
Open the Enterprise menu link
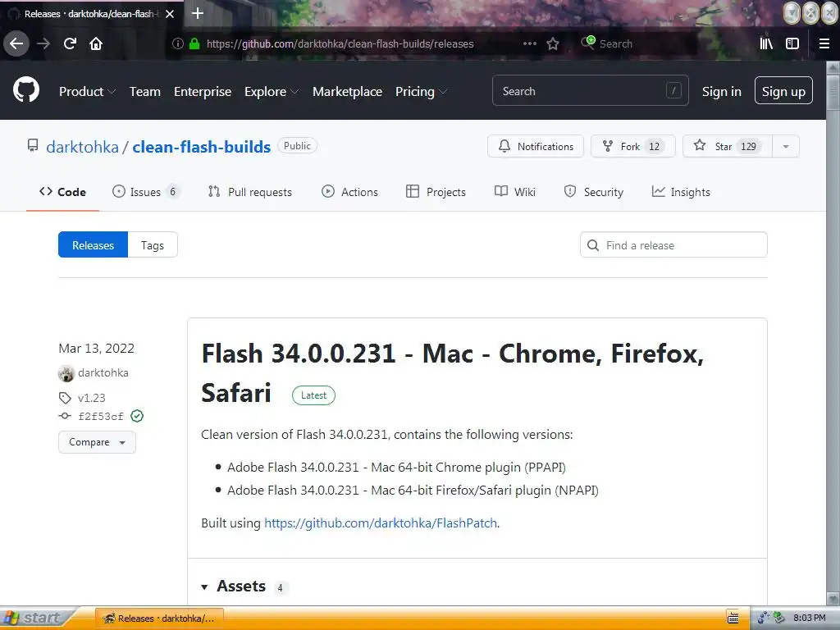pos(203,92)
